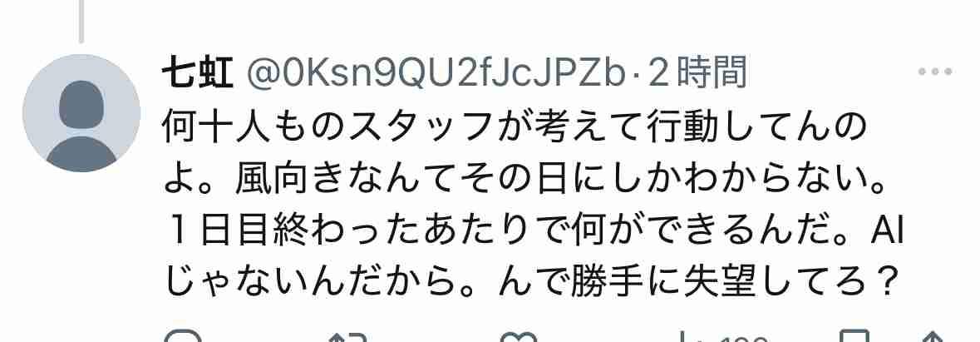Click final line ending 失望してろ？
This screenshot has height=342, width=980.
pyautogui.click(x=530, y=285)
